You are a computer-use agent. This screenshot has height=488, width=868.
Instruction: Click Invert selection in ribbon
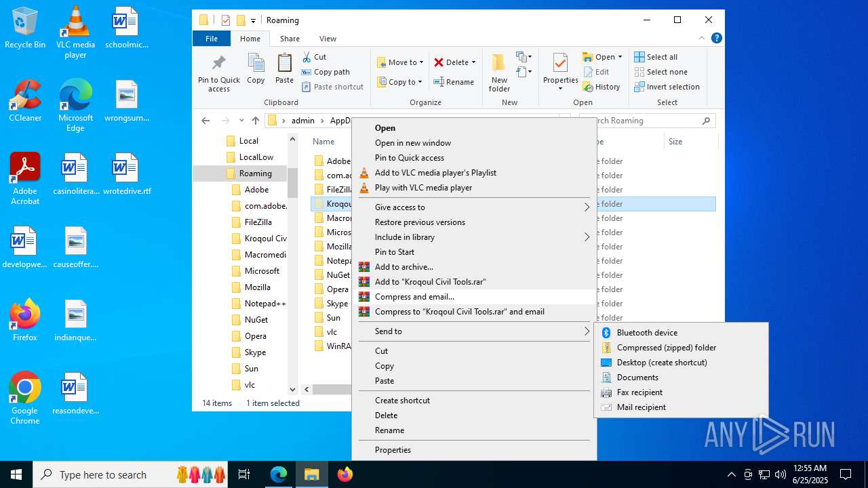(667, 87)
